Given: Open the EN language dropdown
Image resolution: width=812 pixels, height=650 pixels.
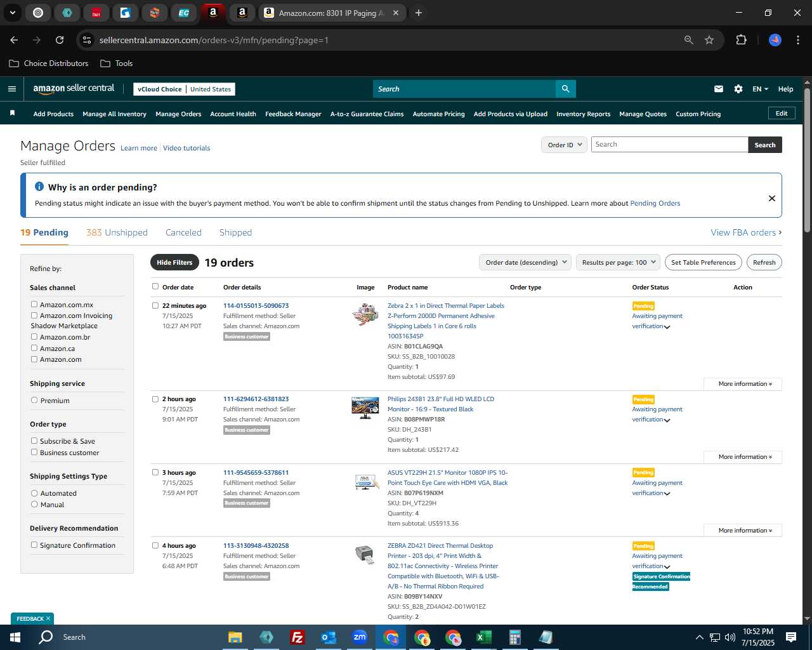Looking at the screenshot, I should 760,89.
